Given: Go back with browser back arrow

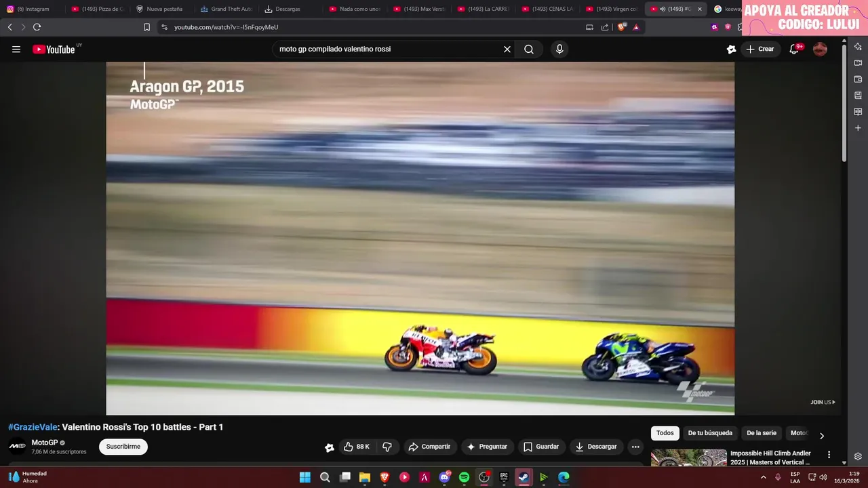Looking at the screenshot, I should pos(9,27).
